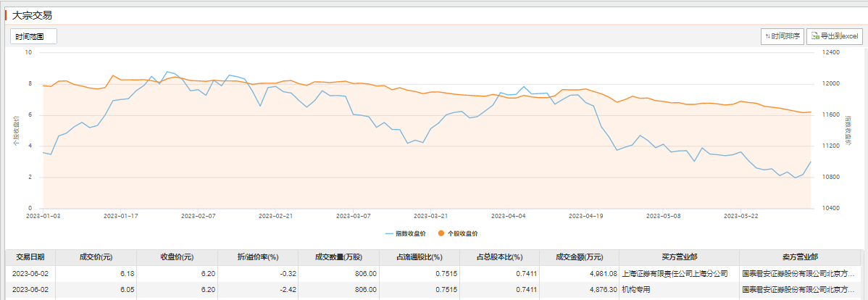This screenshot has width=868, height=300.
Task: Click the 卖方营业部 column header
Action: [x=798, y=257]
